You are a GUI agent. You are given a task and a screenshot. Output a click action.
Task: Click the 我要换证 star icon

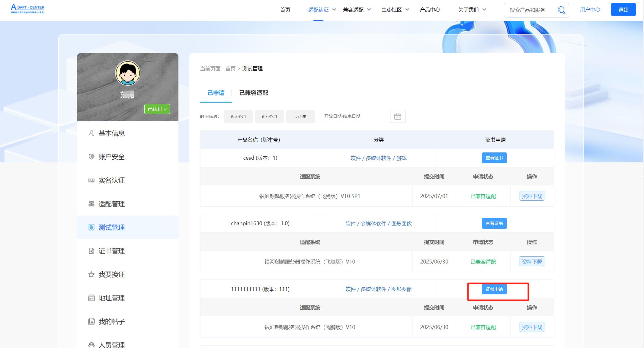pyautogui.click(x=91, y=274)
